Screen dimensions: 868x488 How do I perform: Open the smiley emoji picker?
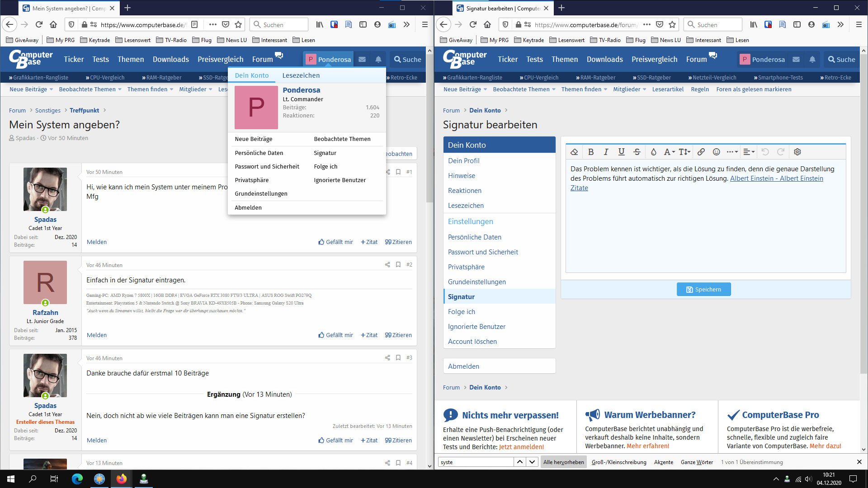[x=716, y=152]
